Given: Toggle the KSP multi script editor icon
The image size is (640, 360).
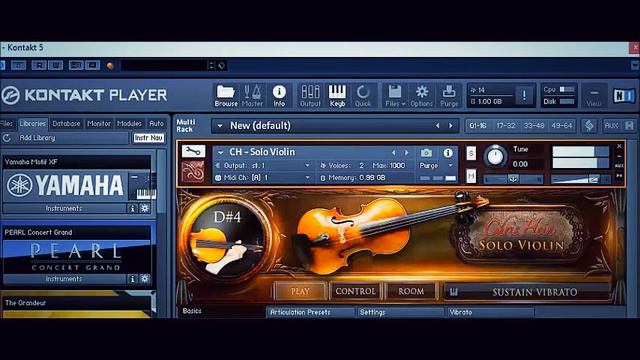Looking at the screenshot, I should (589, 126).
